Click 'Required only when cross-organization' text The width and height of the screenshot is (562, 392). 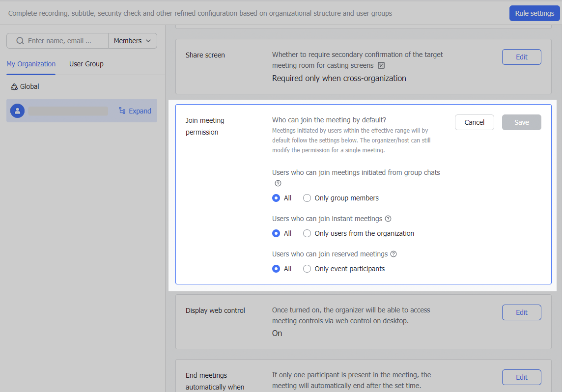pyautogui.click(x=339, y=79)
